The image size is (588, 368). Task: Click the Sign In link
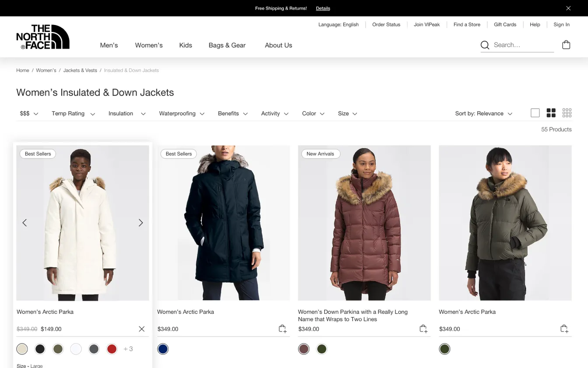click(x=561, y=25)
